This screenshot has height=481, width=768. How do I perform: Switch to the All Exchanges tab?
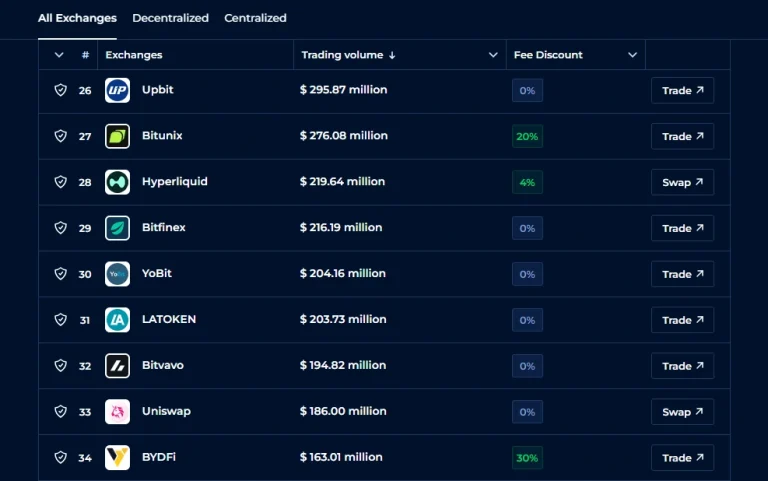(x=77, y=18)
